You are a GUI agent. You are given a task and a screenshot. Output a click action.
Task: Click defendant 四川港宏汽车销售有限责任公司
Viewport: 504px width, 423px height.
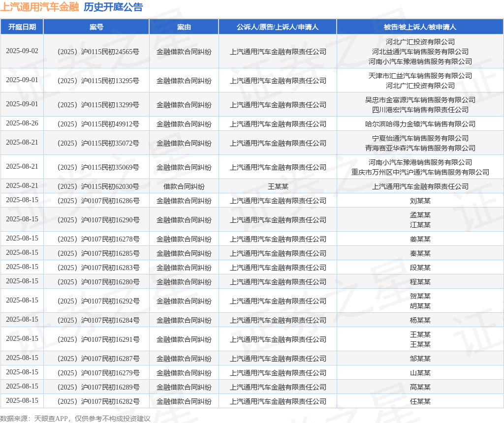(x=420, y=110)
